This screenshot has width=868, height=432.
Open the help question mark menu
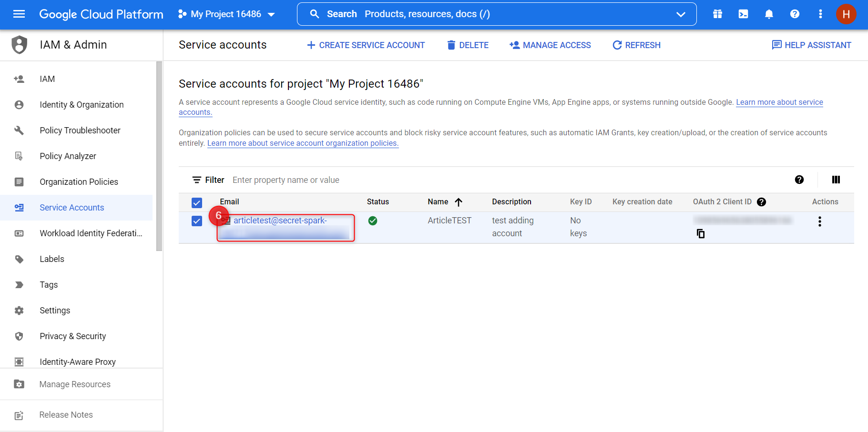(x=795, y=14)
